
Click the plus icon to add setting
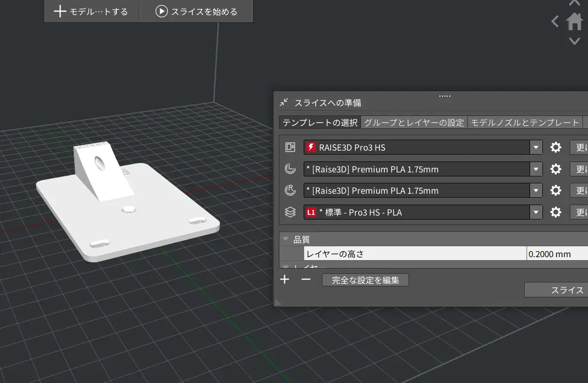click(285, 280)
